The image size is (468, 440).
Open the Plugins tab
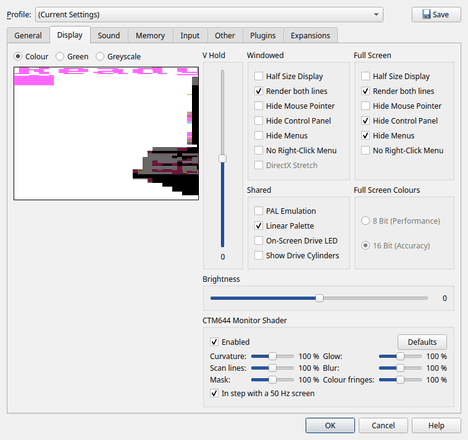tap(263, 35)
